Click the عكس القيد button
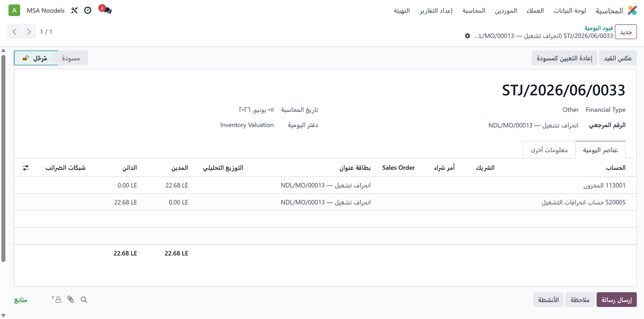 (618, 58)
